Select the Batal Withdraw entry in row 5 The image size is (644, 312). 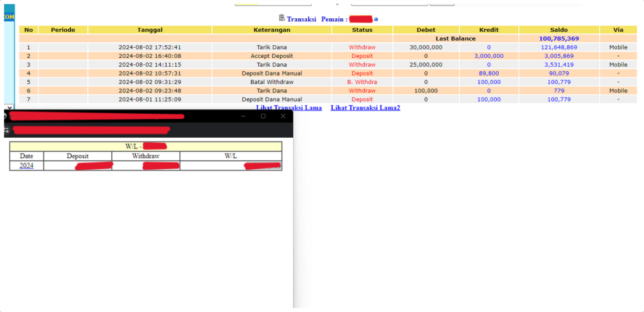271,82
